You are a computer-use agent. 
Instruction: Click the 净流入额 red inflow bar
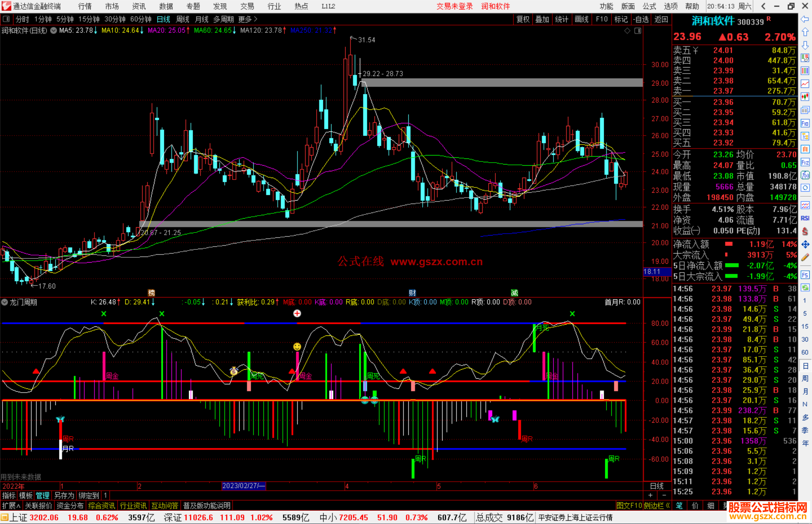click(x=729, y=244)
